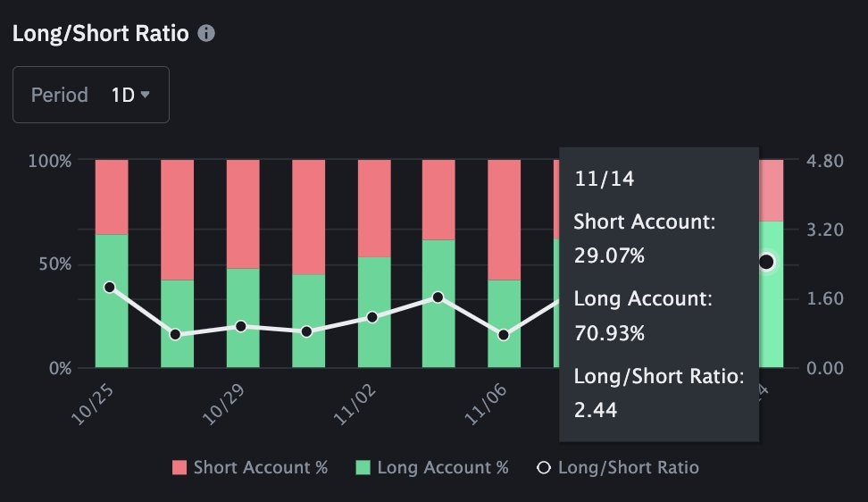Click the info icon beside Long/Short Ratio

click(206, 34)
